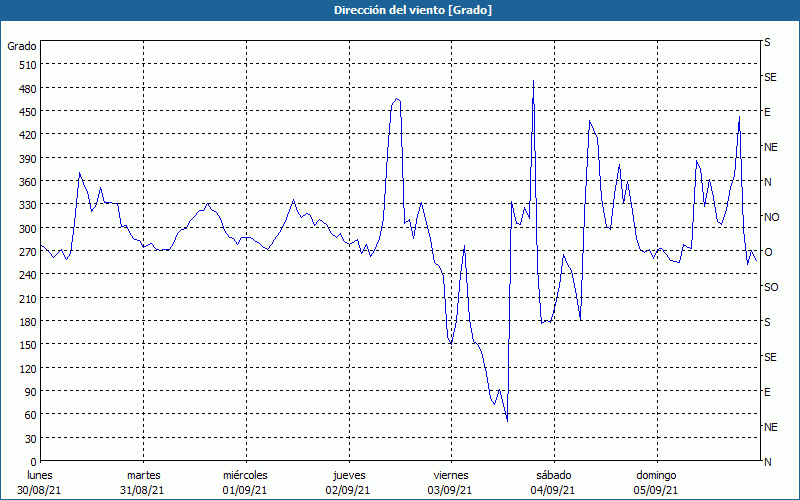Click the 510 value on the left axis
This screenshot has height=500, width=800.
(28, 65)
